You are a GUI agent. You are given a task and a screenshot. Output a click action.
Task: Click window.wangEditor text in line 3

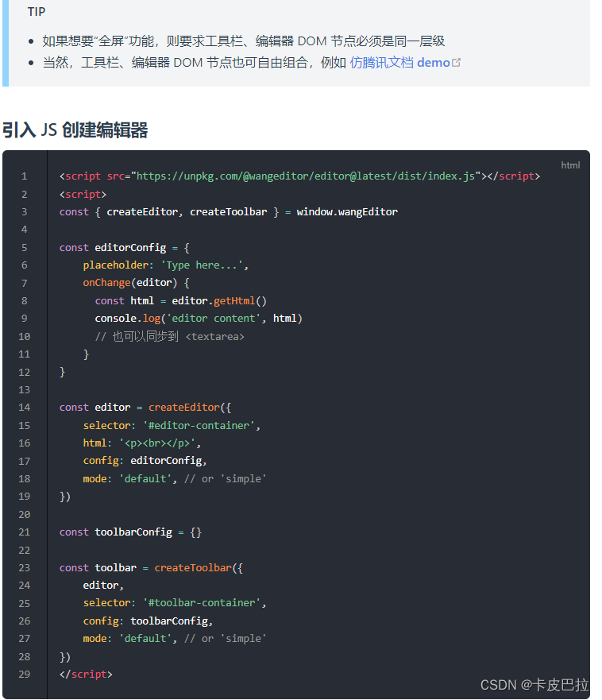tap(347, 212)
